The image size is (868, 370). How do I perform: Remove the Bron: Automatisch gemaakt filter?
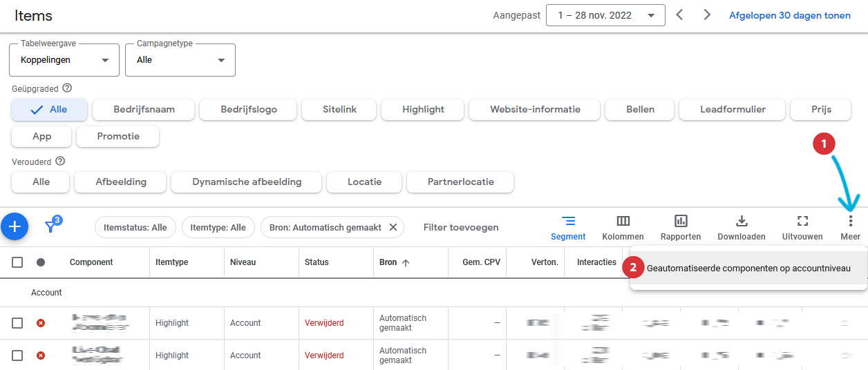tap(393, 227)
